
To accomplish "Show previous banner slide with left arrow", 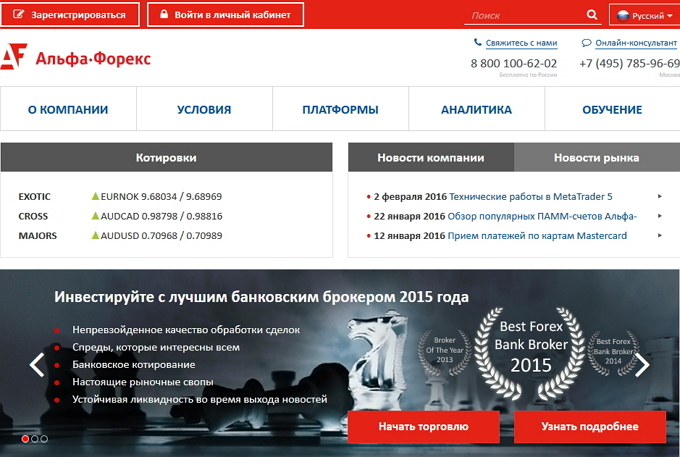I will (x=37, y=365).
